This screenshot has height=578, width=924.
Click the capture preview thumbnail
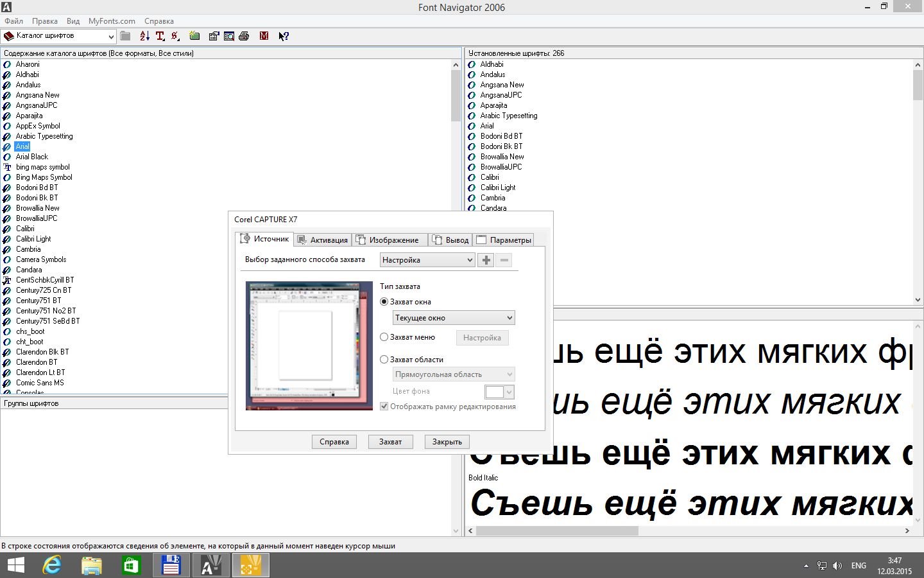click(x=309, y=346)
